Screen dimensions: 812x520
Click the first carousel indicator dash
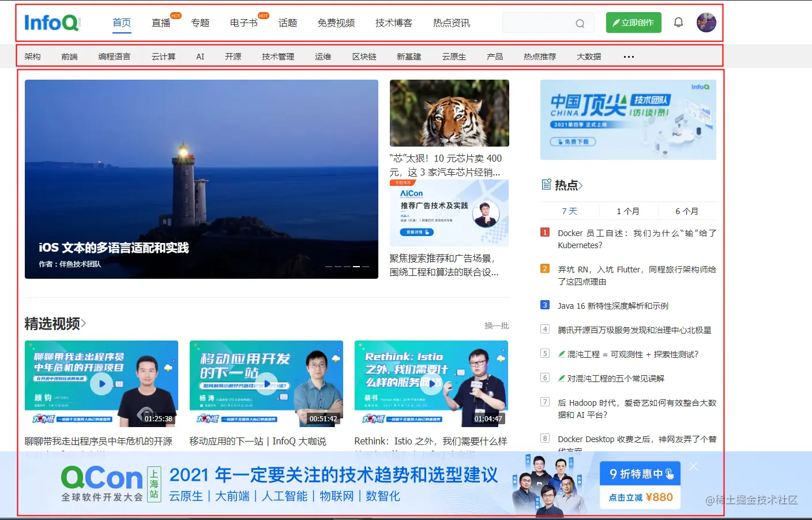[x=329, y=267]
